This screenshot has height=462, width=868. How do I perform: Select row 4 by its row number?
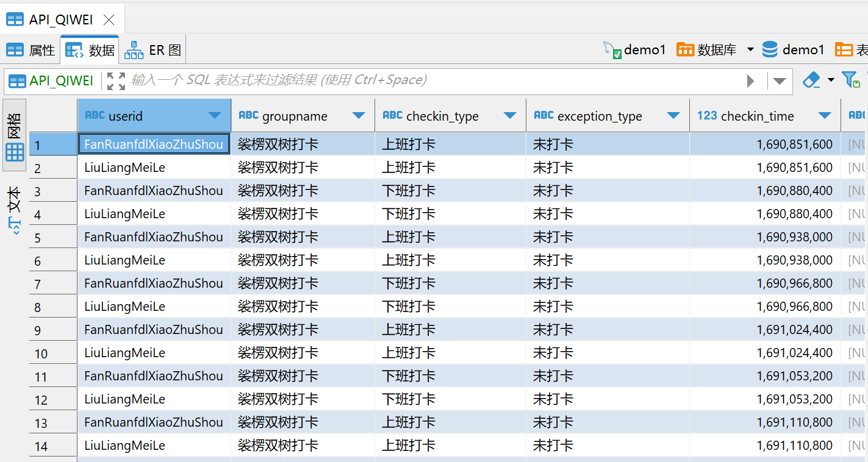pyautogui.click(x=53, y=214)
